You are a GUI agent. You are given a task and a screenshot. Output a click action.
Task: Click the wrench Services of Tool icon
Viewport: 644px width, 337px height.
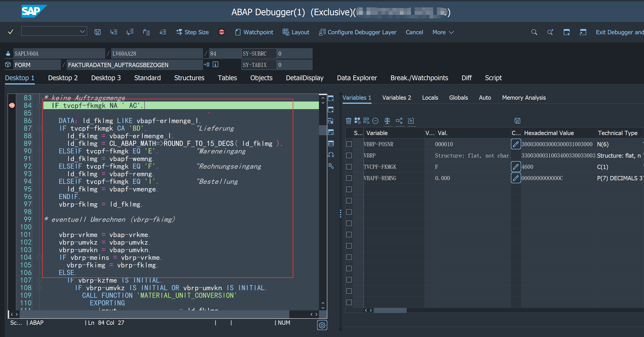click(331, 166)
